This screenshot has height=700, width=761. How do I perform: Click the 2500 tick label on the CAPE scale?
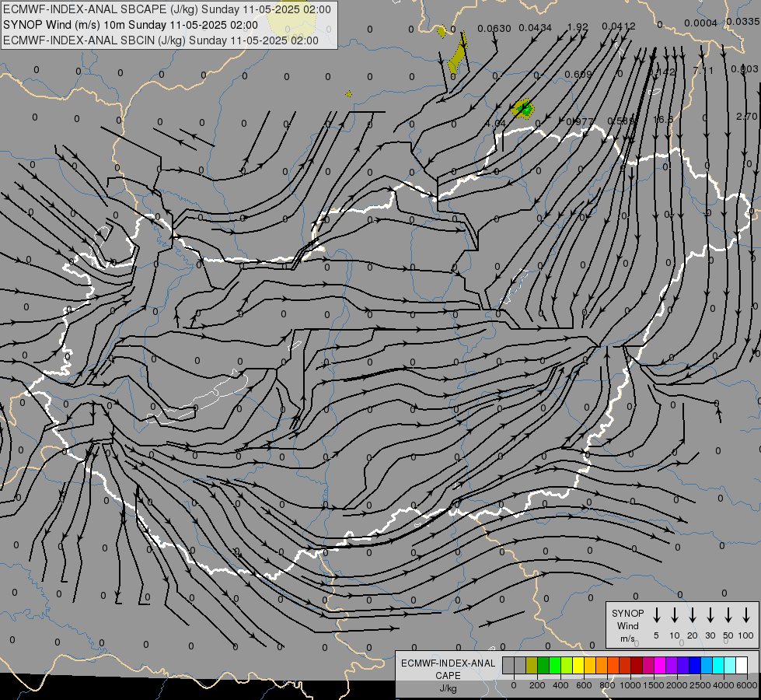click(x=700, y=685)
